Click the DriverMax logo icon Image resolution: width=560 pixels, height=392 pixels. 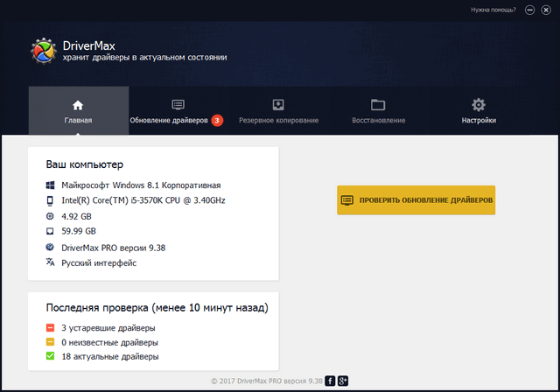(43, 52)
